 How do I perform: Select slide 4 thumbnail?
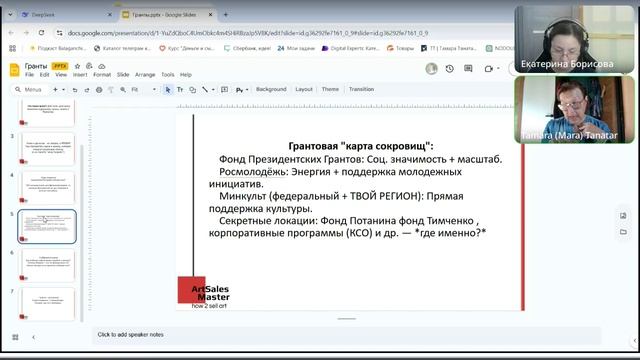point(47,188)
